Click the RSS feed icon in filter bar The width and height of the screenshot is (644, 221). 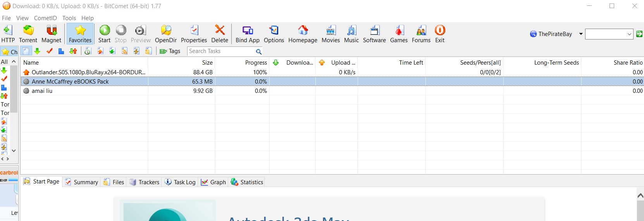click(x=124, y=51)
